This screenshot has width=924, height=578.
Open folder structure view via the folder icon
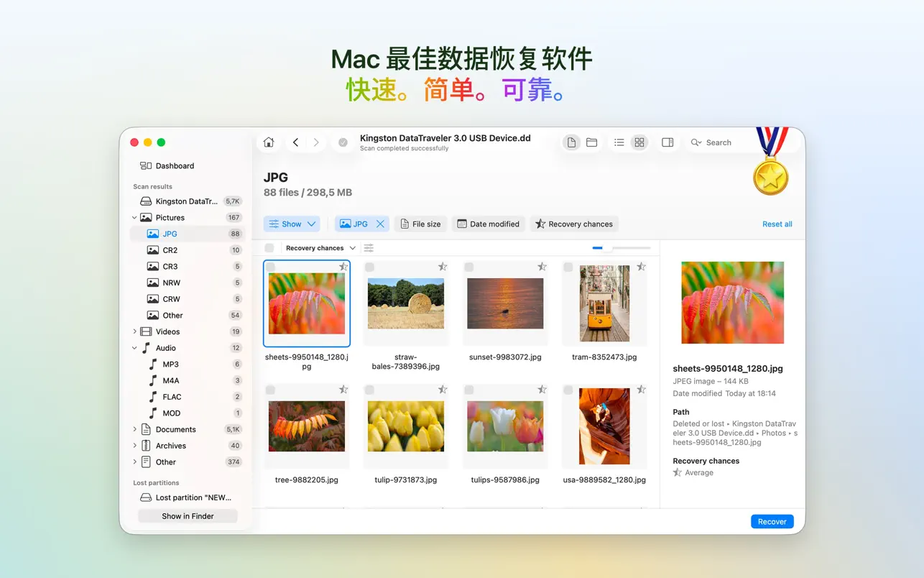coord(591,142)
